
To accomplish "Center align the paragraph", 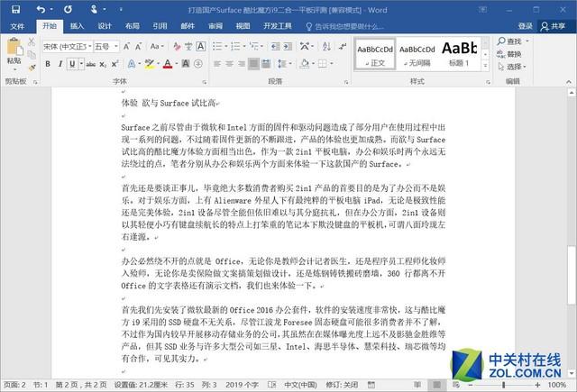I will coord(230,64).
